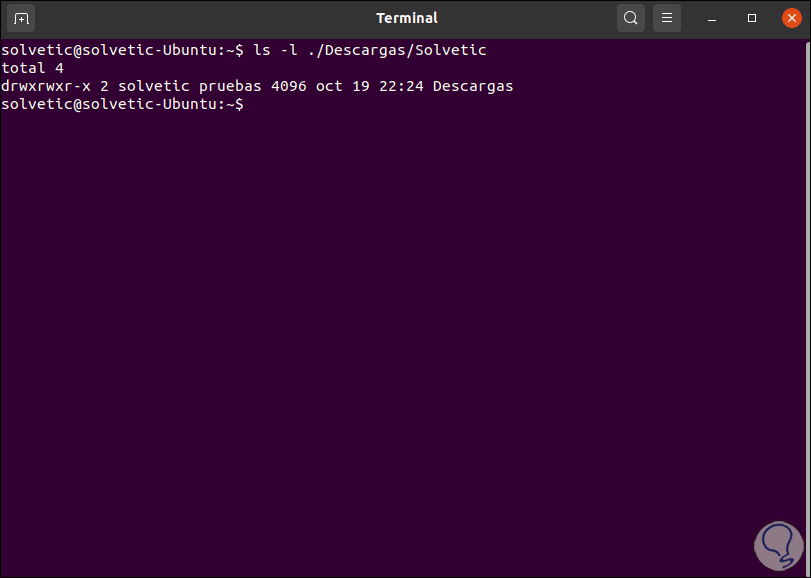811x578 pixels.
Task: Maximize the Terminal window
Action: [752, 18]
